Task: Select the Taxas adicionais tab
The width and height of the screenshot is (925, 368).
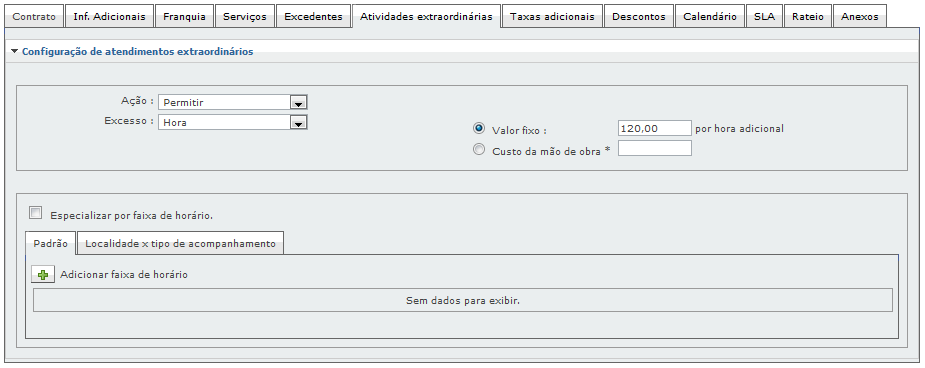Action: 552,17
